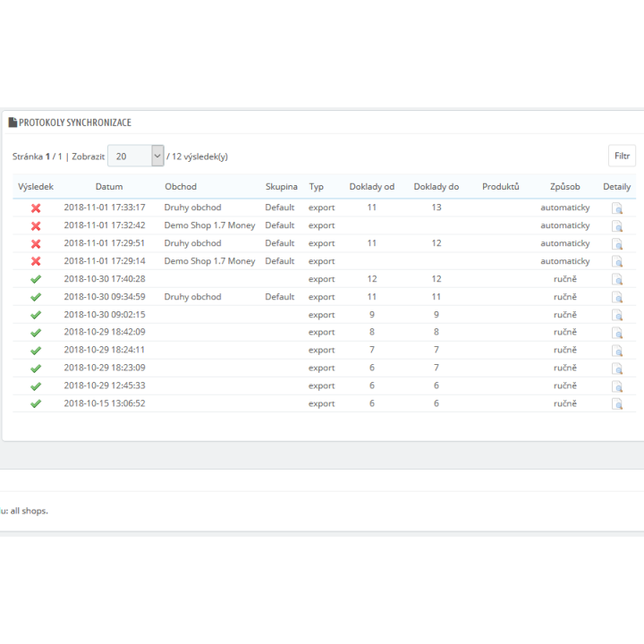Click ručně in the 2018-10-29 18:42:09 row
644x644 pixels.
[565, 332]
